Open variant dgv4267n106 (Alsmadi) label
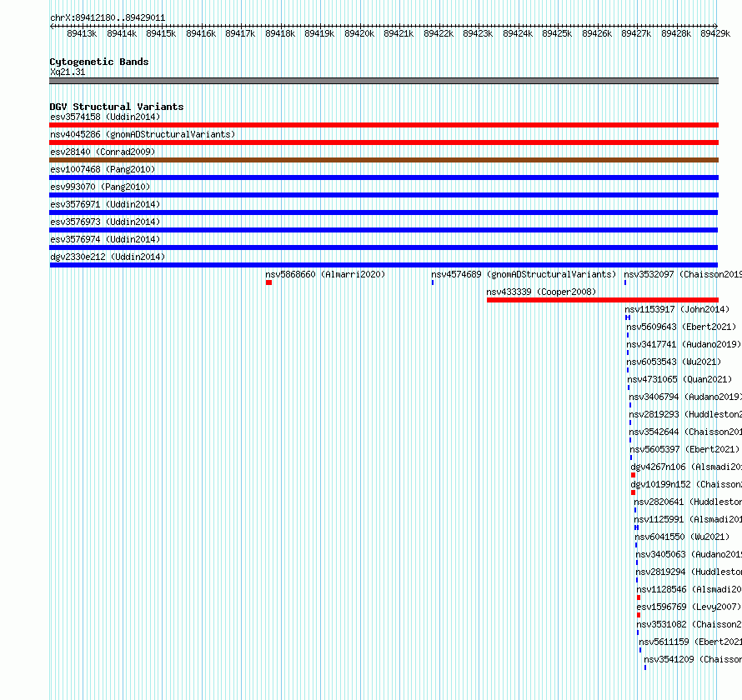 tap(686, 467)
